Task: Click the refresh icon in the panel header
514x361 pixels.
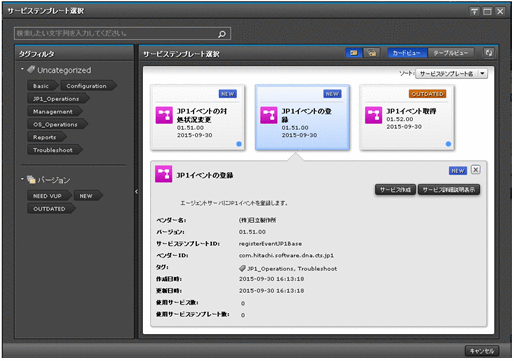Action: 489,53
